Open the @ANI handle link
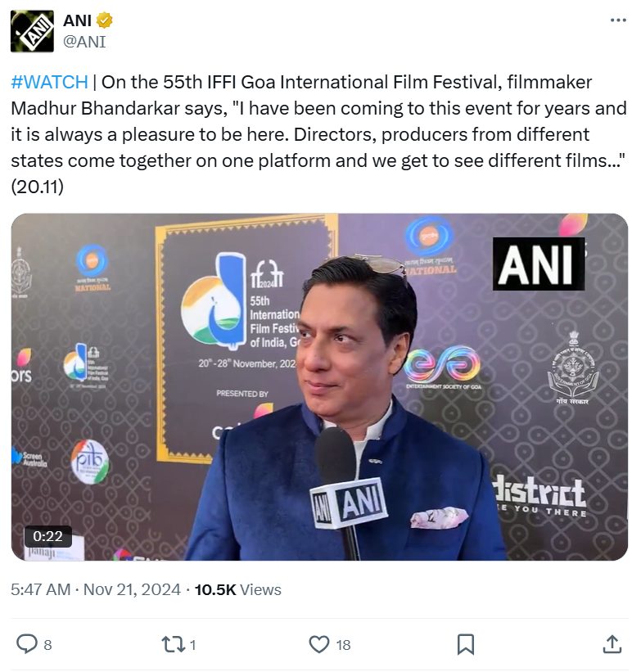641x672 pixels. pyautogui.click(x=84, y=42)
